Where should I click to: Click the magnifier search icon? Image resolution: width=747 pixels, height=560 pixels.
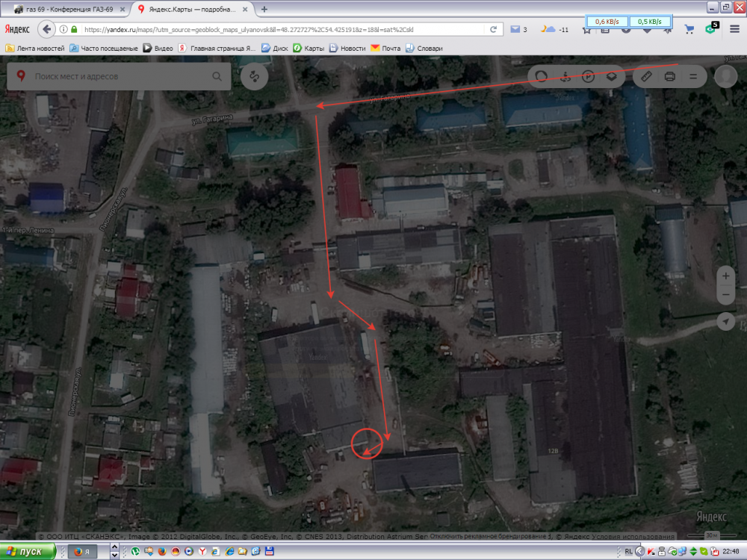[x=217, y=76]
